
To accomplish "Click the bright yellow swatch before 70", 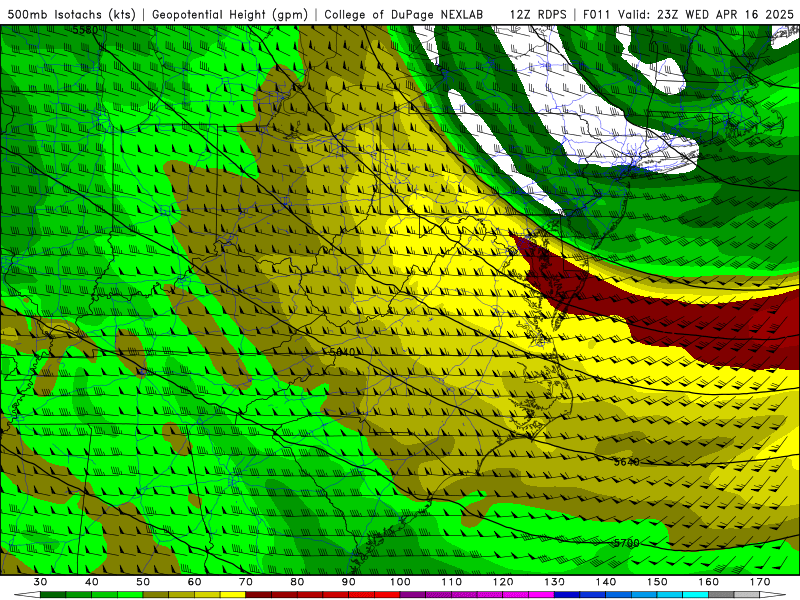I will click(233, 595).
